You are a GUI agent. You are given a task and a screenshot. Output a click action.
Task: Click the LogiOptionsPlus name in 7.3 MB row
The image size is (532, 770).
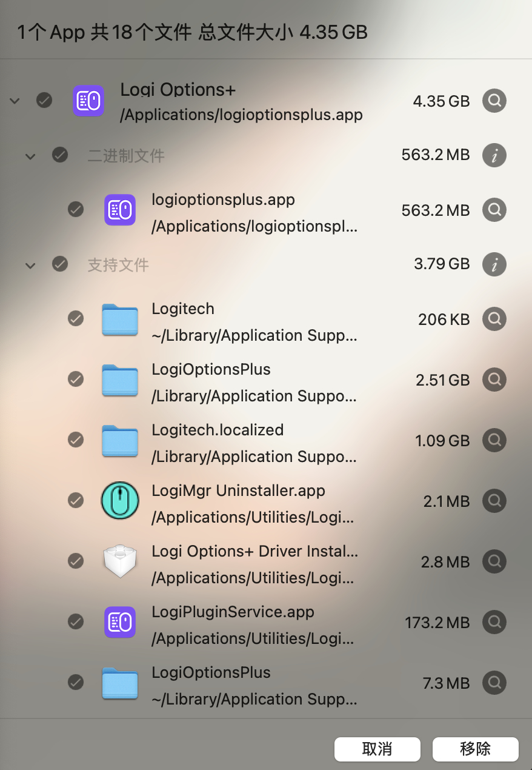pyautogui.click(x=211, y=672)
